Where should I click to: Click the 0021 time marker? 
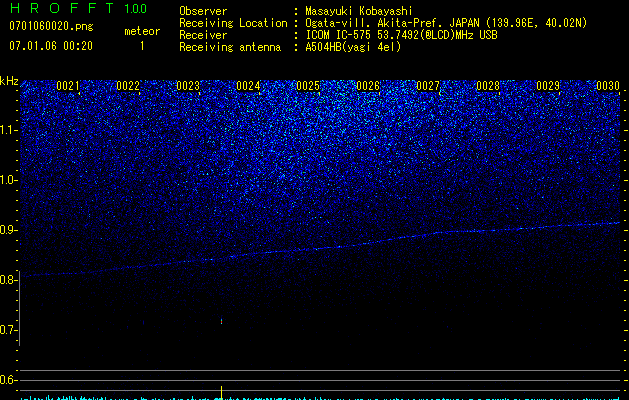tap(68, 86)
